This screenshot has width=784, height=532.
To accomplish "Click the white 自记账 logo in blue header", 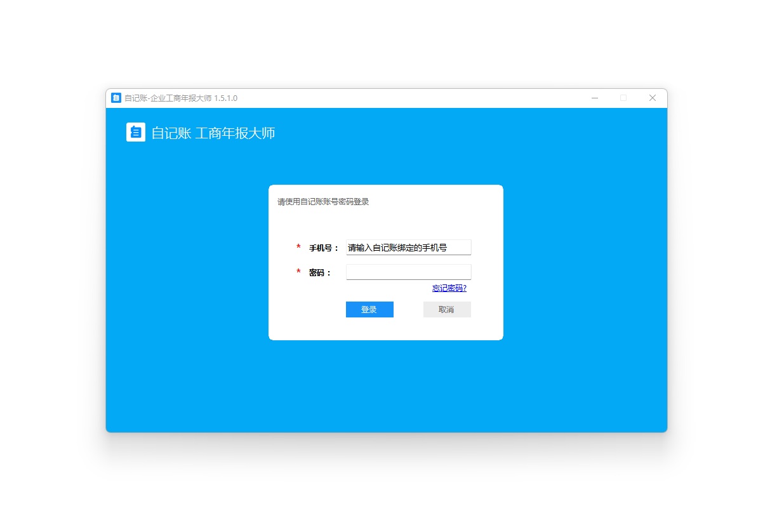I will click(x=136, y=132).
